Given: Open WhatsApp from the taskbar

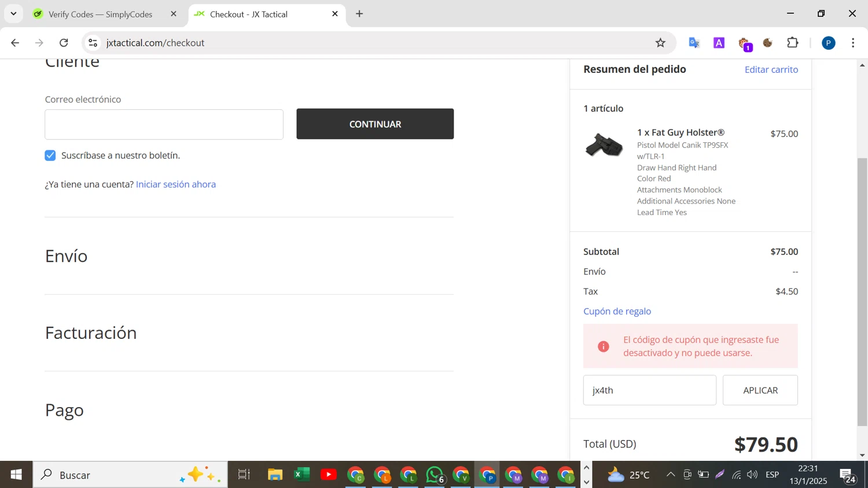Looking at the screenshot, I should click(x=435, y=475).
